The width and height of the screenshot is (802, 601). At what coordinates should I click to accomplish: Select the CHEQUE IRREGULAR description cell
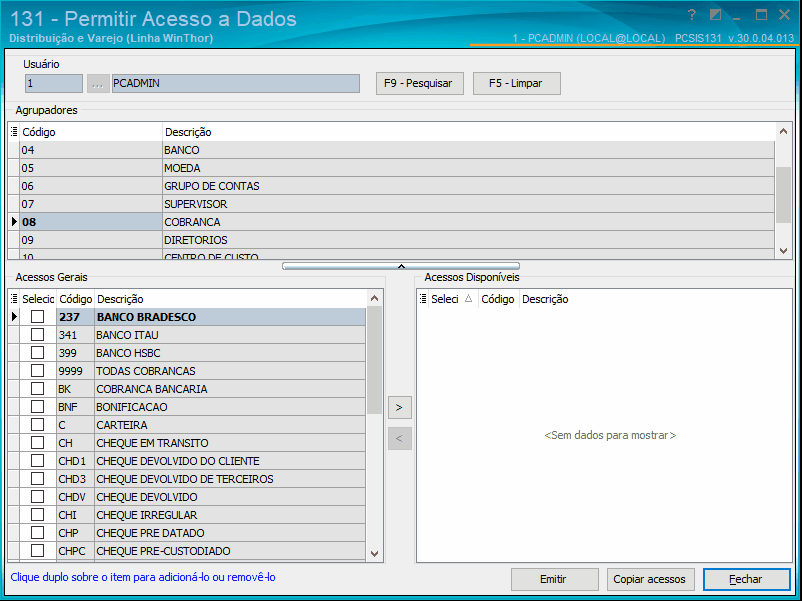[230, 515]
